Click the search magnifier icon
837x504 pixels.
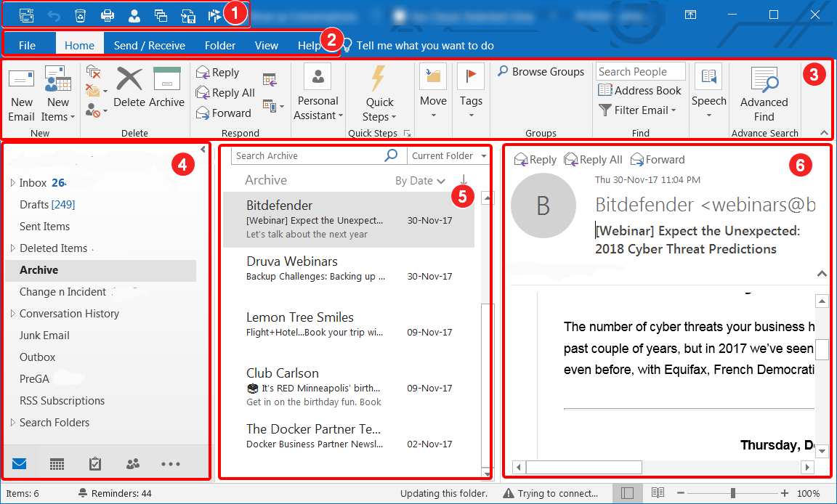pyautogui.click(x=392, y=155)
